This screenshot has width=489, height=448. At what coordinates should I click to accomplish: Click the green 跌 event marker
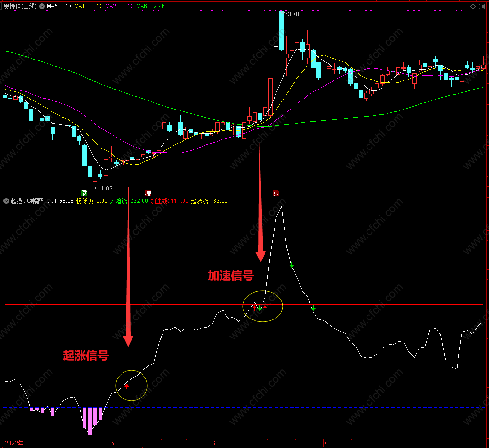click(x=84, y=193)
